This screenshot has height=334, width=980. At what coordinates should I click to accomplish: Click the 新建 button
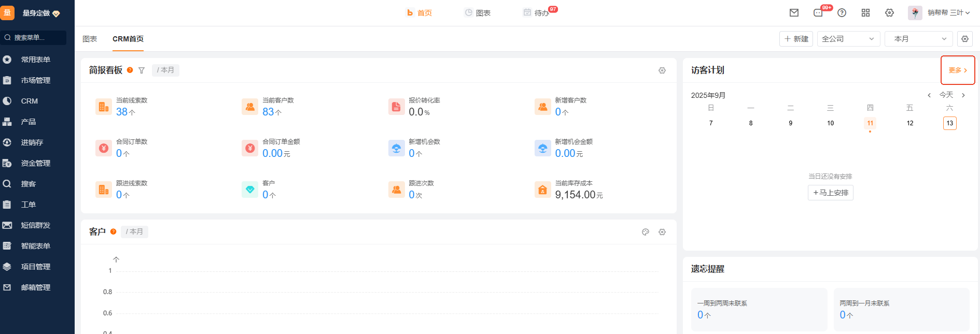[796, 39]
